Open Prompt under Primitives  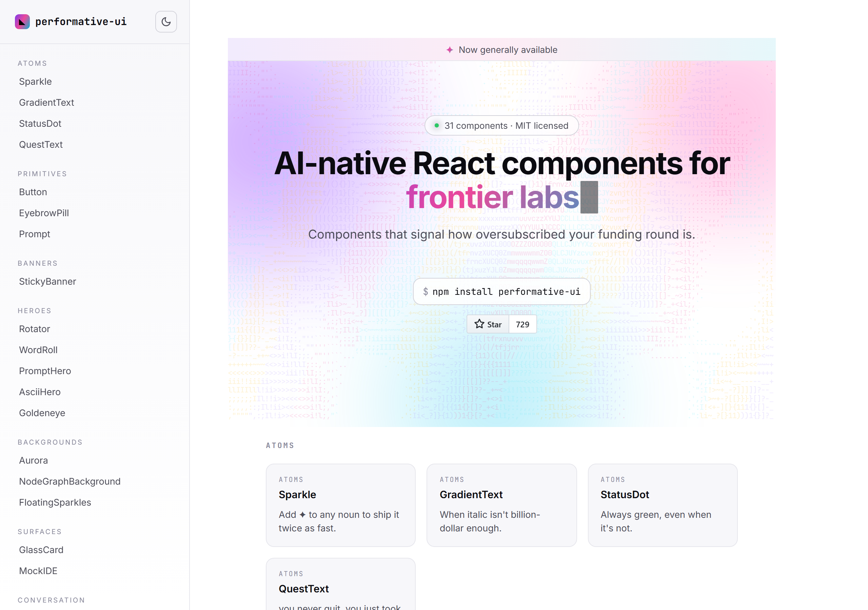click(34, 234)
